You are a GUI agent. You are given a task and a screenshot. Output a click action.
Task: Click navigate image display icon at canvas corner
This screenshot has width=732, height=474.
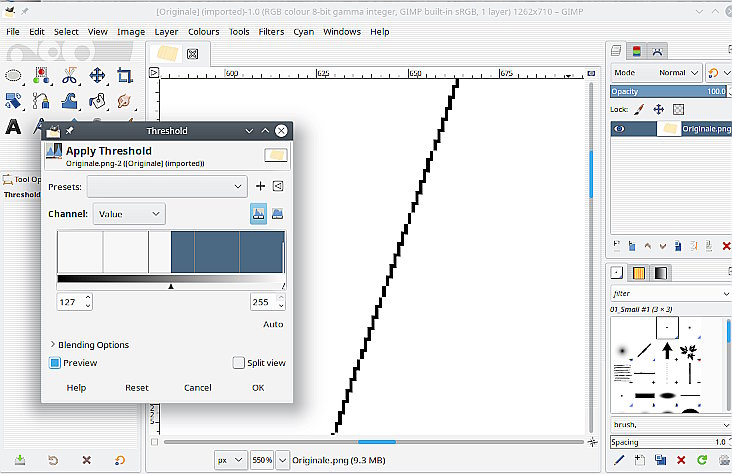click(592, 442)
